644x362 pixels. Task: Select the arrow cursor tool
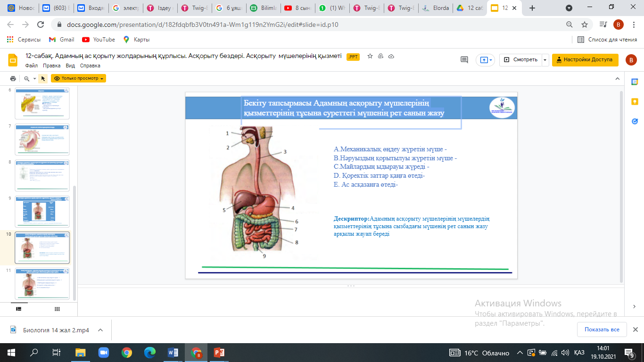43,79
